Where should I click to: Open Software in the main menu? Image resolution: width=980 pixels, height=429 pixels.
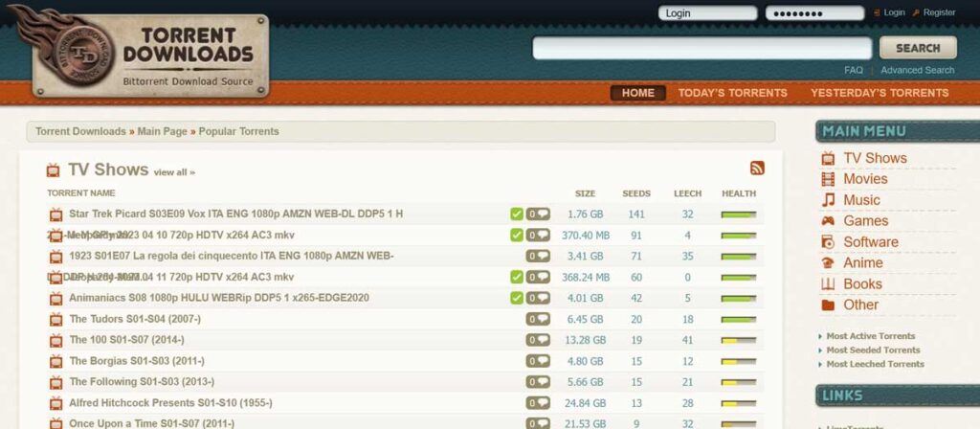pyautogui.click(x=871, y=242)
